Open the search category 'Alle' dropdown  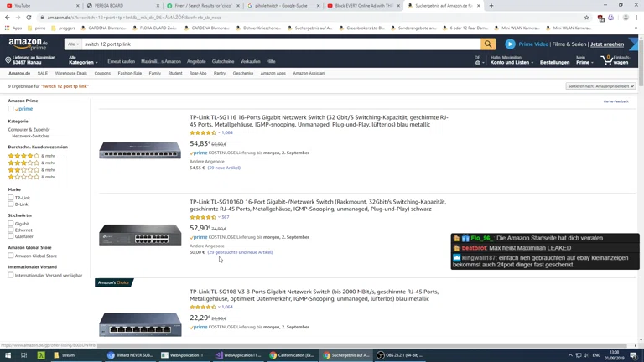point(74,44)
